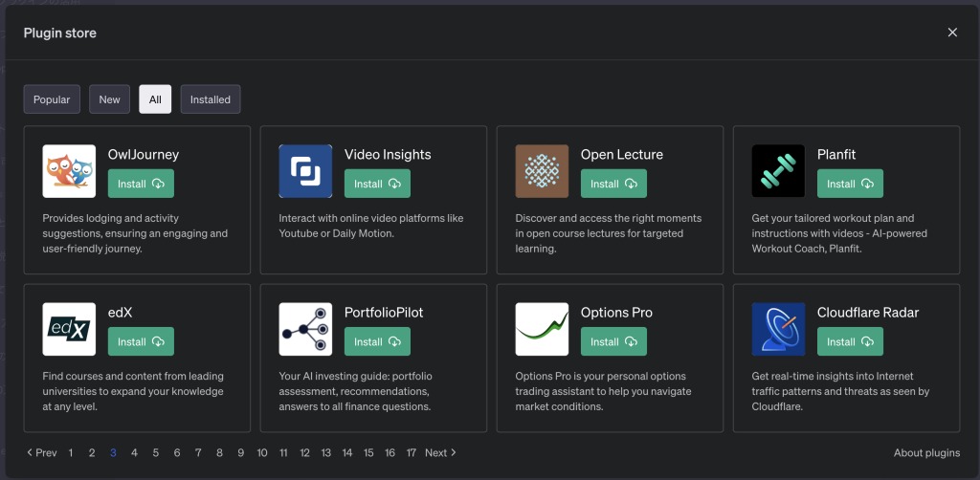The height and width of the screenshot is (480, 980).
Task: Click the Cloudflare Radar plugin title
Action: coord(868,312)
